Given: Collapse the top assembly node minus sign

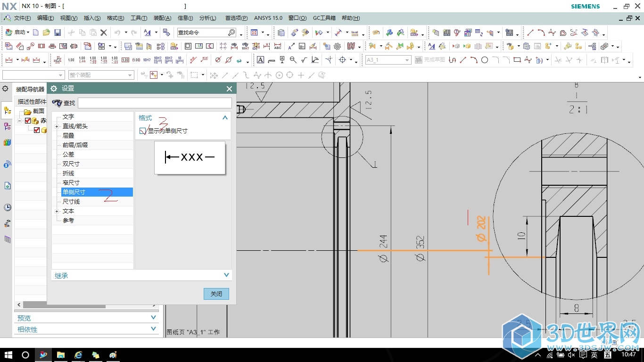Looking at the screenshot, I should click(x=20, y=121).
